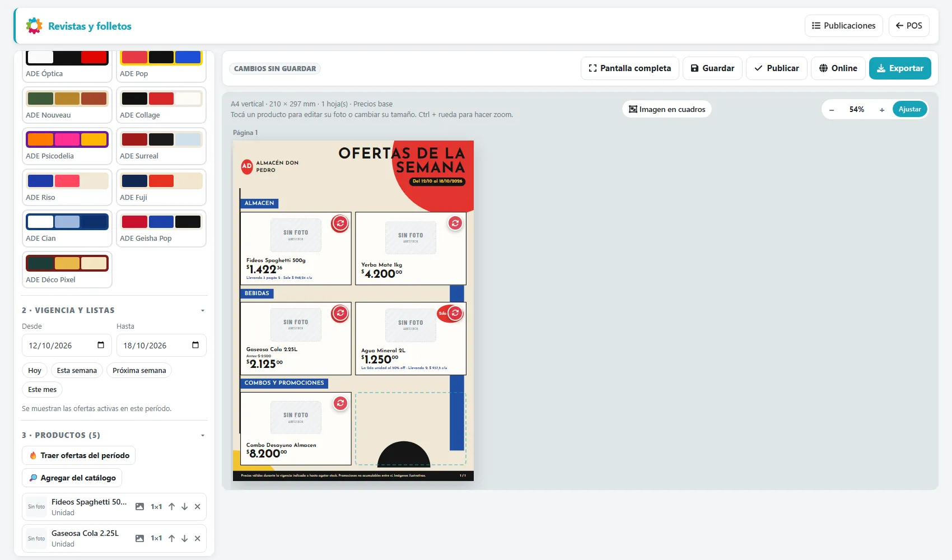Viewport: 952px width, 560px height.
Task: Select the Este mes date preset
Action: (43, 390)
